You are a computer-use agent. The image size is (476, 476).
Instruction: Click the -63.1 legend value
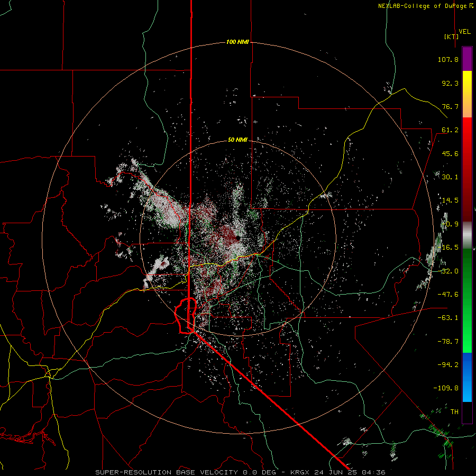pyautogui.click(x=448, y=318)
